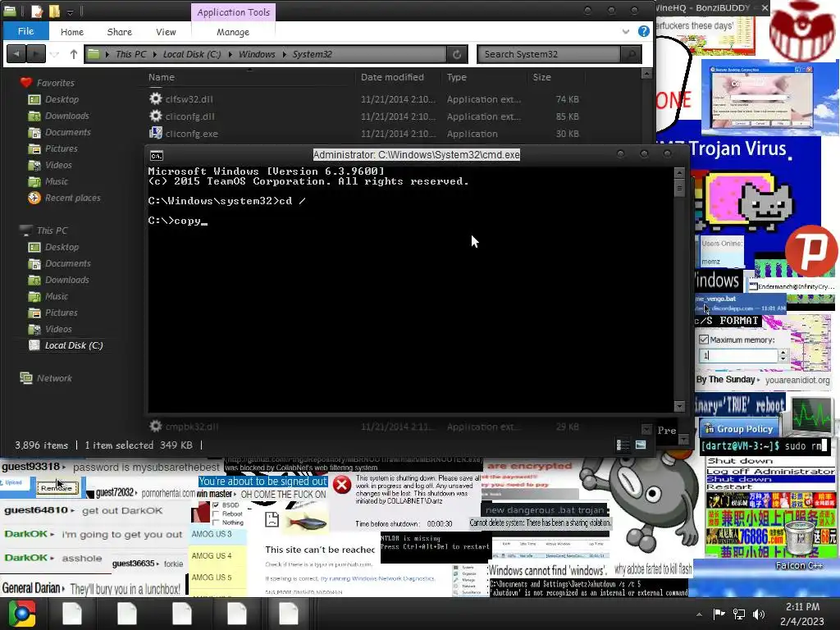Open Recent places in sidebar
Image resolution: width=840 pixels, height=630 pixels.
(72, 198)
